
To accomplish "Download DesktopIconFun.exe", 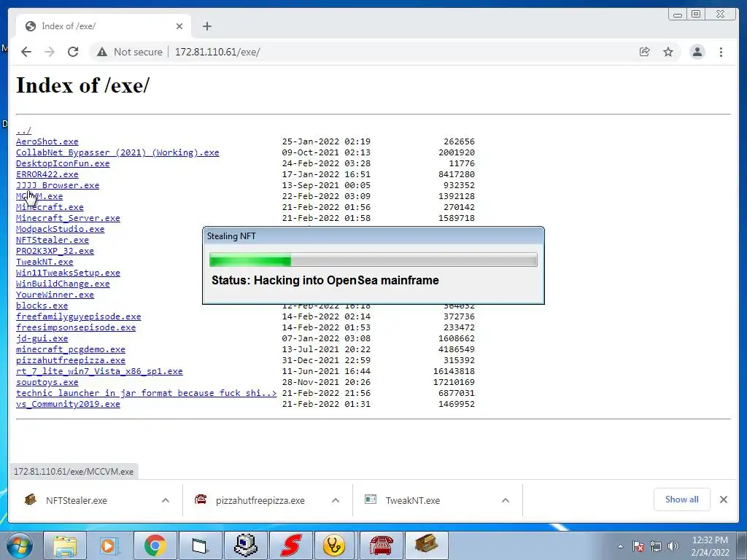I will pos(63,163).
